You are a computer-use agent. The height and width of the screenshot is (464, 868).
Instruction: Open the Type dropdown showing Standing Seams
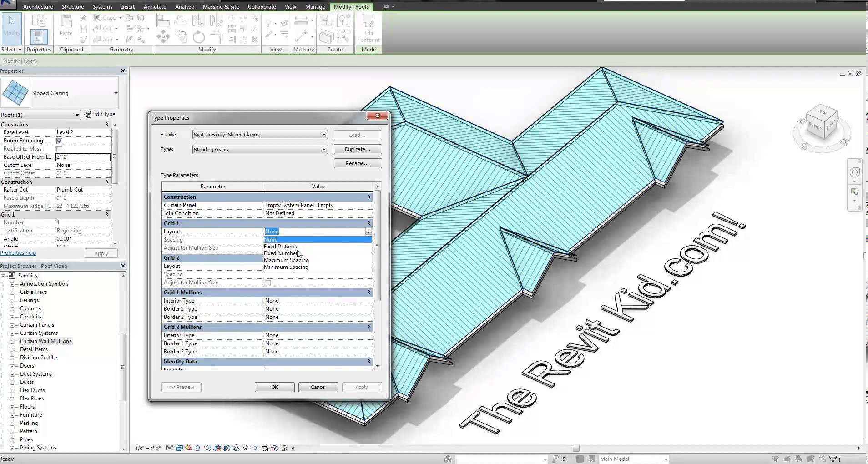(x=260, y=150)
